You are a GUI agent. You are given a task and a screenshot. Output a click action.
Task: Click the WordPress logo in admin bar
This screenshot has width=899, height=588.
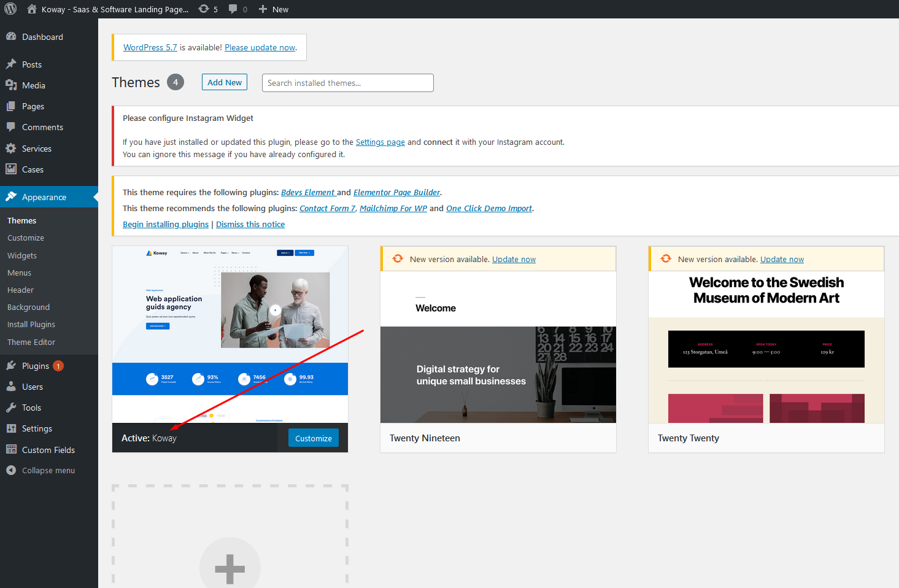[x=10, y=9]
